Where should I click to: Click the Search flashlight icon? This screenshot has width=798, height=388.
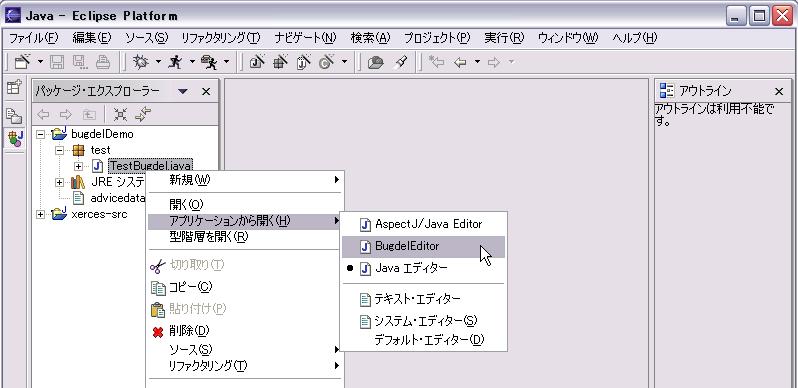[402, 62]
